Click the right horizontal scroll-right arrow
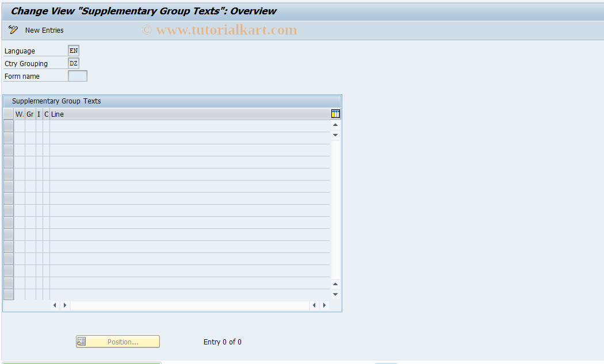Viewport: 604px width, 364px height. click(x=324, y=305)
